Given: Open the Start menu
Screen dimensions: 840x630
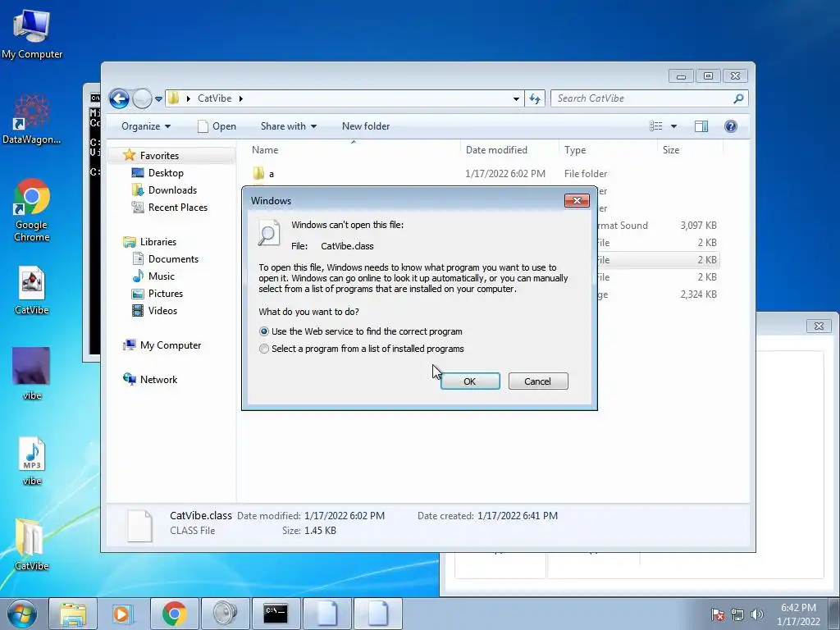Looking at the screenshot, I should click(x=21, y=614).
